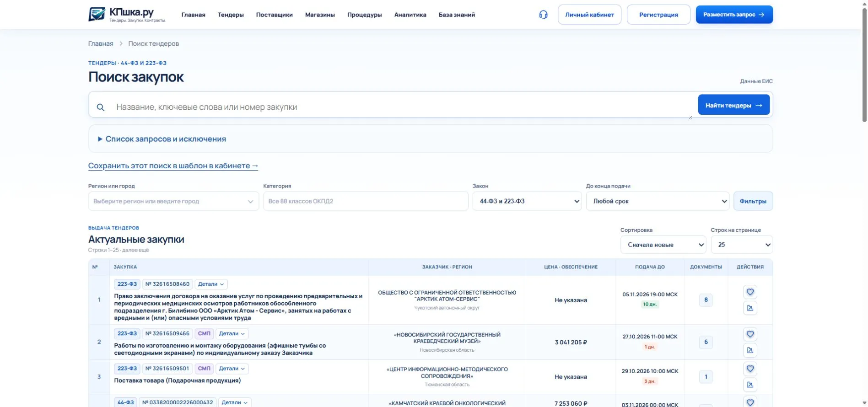Image resolution: width=868 pixels, height=407 pixels.
Task: Go to Поставщики menu item
Action: (275, 15)
